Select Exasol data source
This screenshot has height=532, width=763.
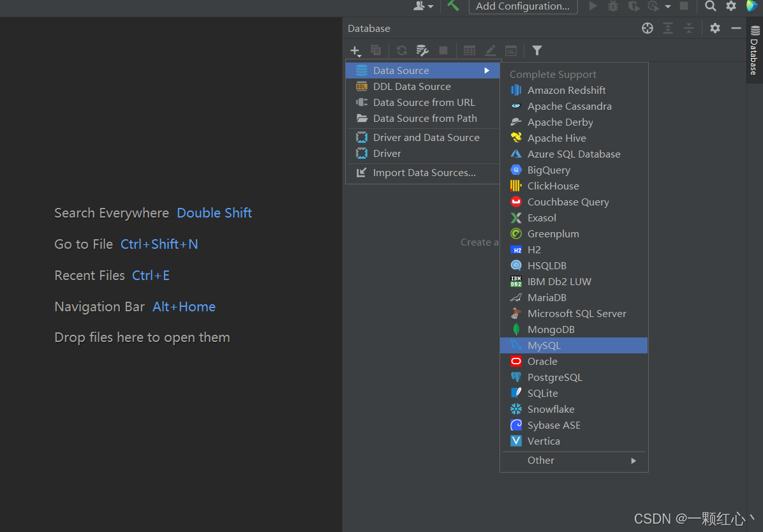(x=574, y=218)
